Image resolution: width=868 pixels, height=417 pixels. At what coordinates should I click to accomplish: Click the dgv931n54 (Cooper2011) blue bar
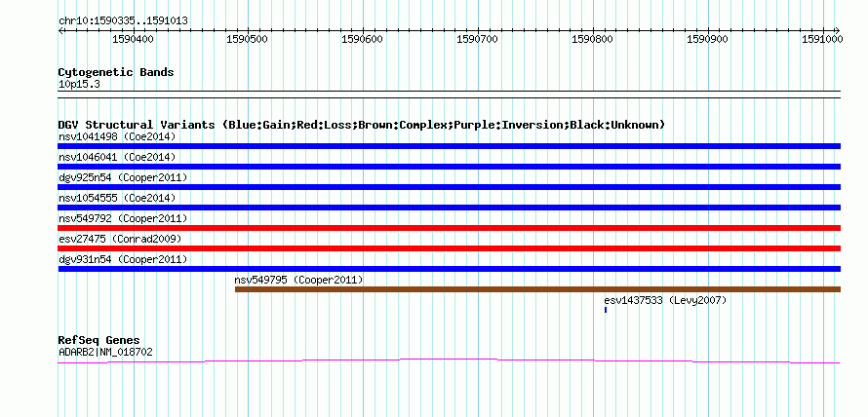[449, 269]
